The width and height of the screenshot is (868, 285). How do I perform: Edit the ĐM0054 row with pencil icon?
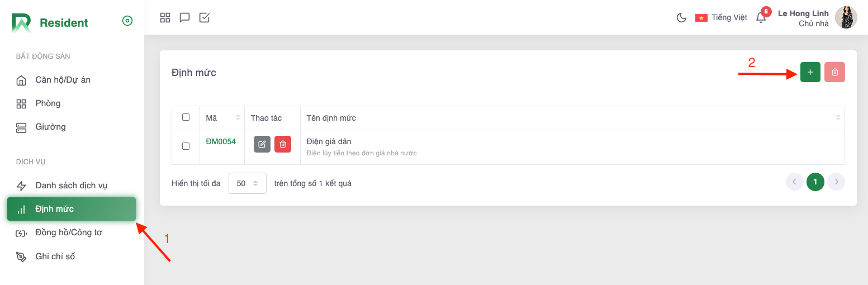[x=262, y=144]
